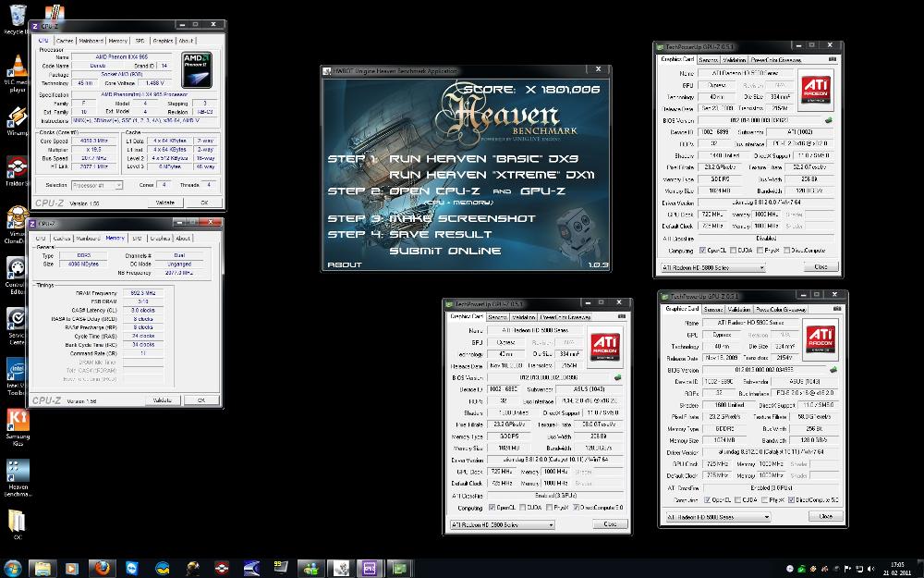Select the Intel Toolbox desktop shortcut
Image resolution: width=924 pixels, height=578 pixels.
[x=16, y=376]
